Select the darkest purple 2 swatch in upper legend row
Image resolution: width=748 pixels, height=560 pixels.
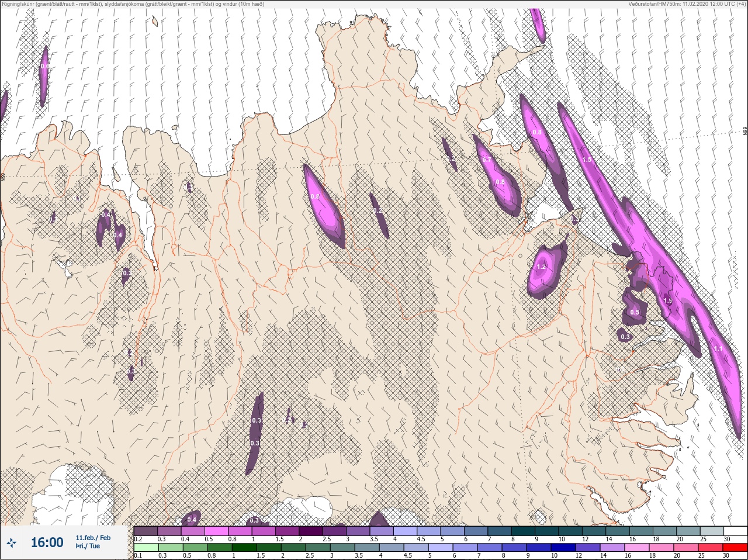pyautogui.click(x=312, y=531)
